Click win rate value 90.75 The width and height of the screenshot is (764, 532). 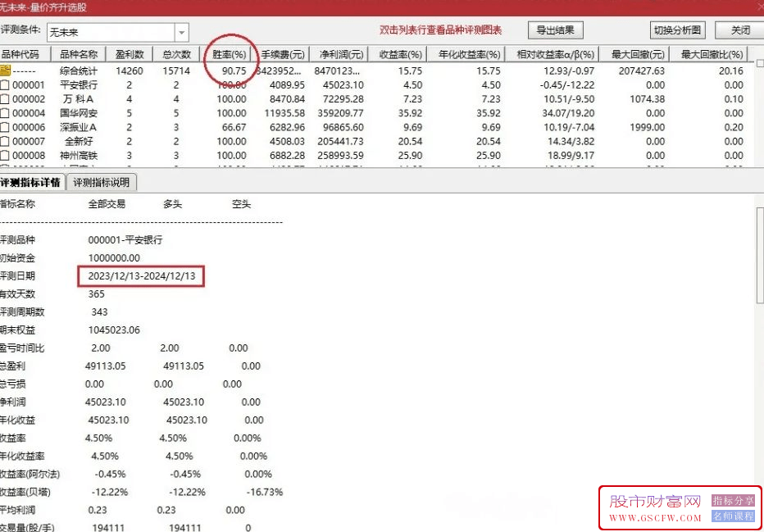tap(234, 70)
